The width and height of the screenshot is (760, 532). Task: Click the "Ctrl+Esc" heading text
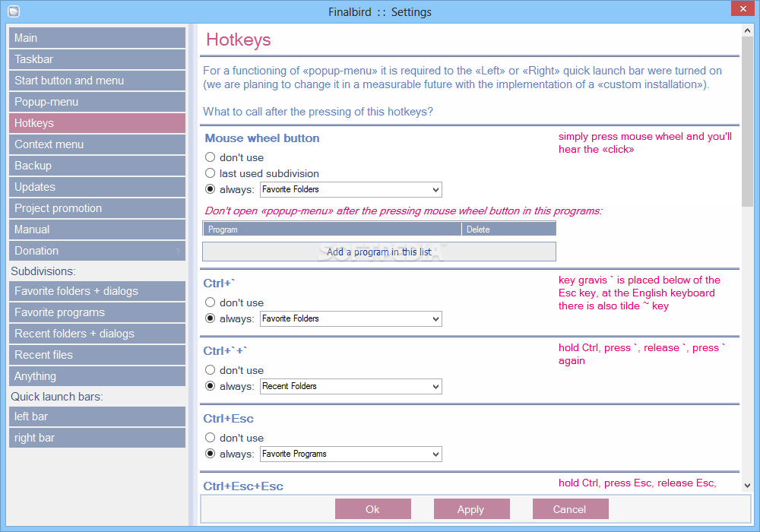coord(228,419)
